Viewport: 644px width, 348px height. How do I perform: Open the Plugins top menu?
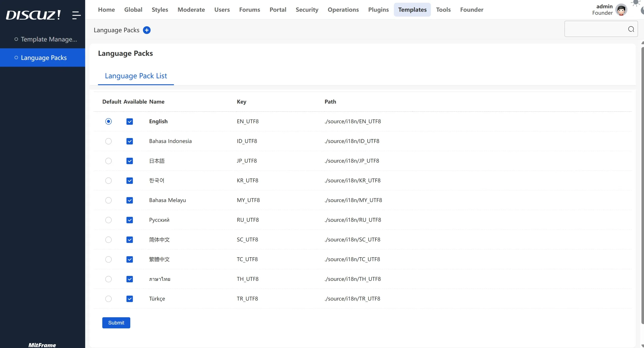point(378,9)
